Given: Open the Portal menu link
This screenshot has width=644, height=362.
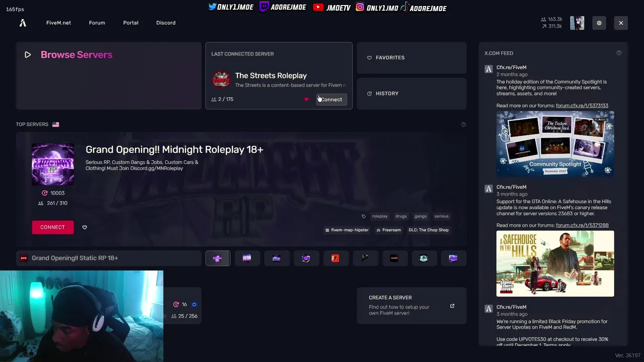Looking at the screenshot, I should click(131, 23).
